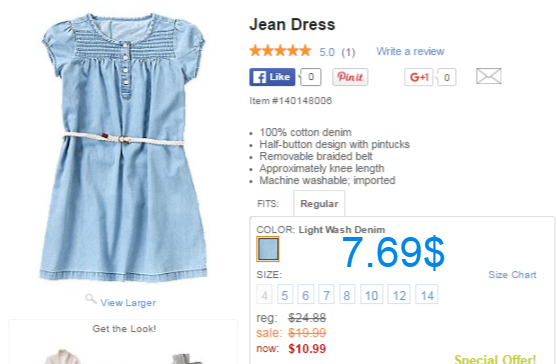Click the email envelope icon
This screenshot has width=557, height=364.
pos(489,76)
